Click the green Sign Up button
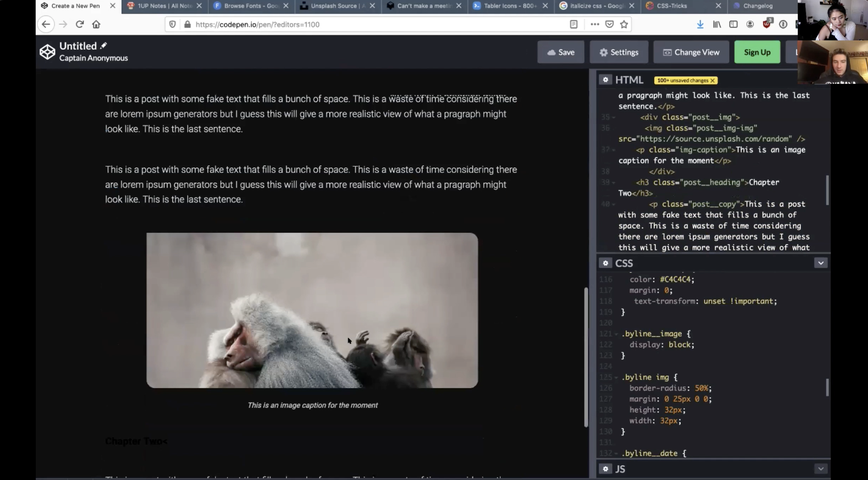868x480 pixels. coord(757,52)
